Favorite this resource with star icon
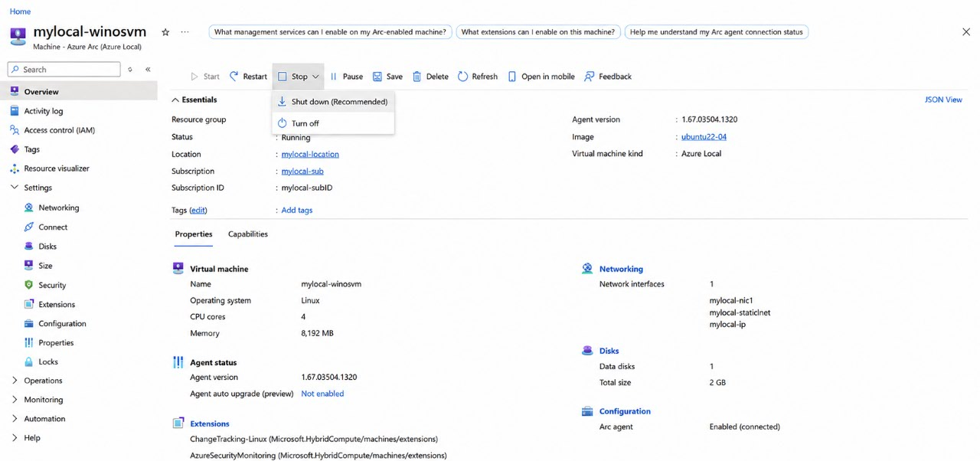This screenshot has width=980, height=461. [165, 32]
